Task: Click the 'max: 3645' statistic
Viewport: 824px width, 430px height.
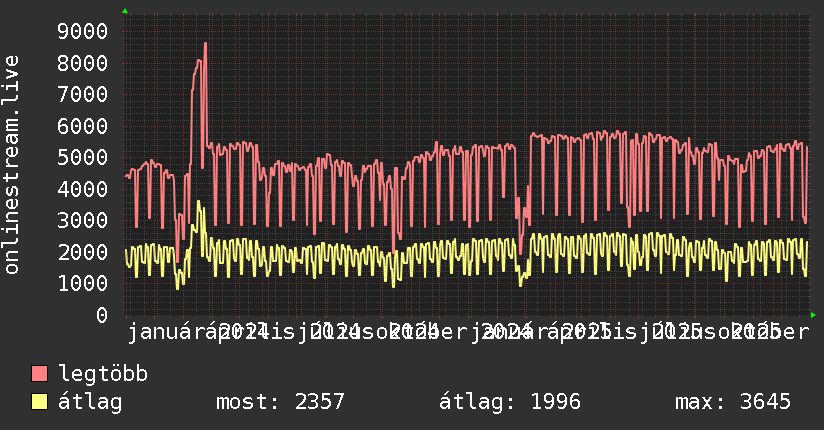Action: click(733, 402)
